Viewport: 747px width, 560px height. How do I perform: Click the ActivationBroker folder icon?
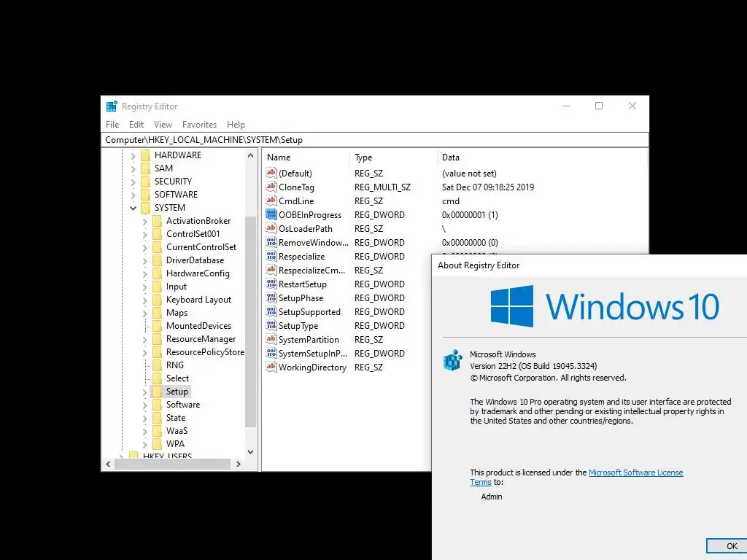tap(158, 221)
